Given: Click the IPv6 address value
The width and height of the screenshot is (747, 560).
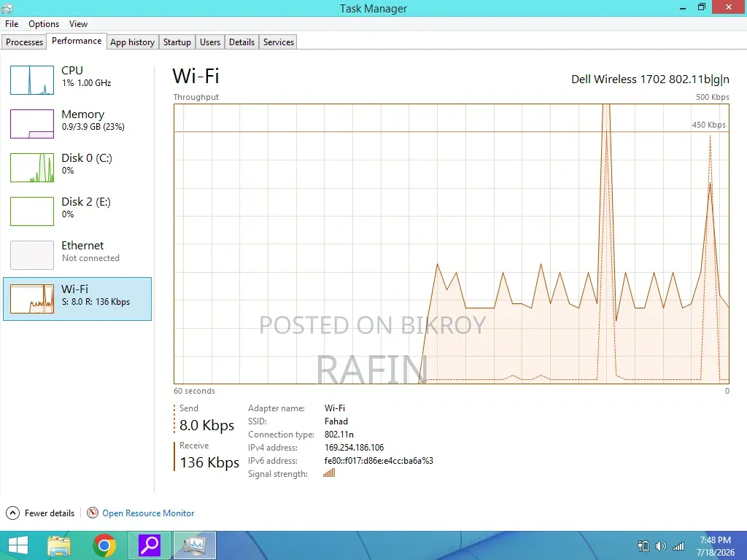Looking at the screenshot, I should click(x=379, y=461).
